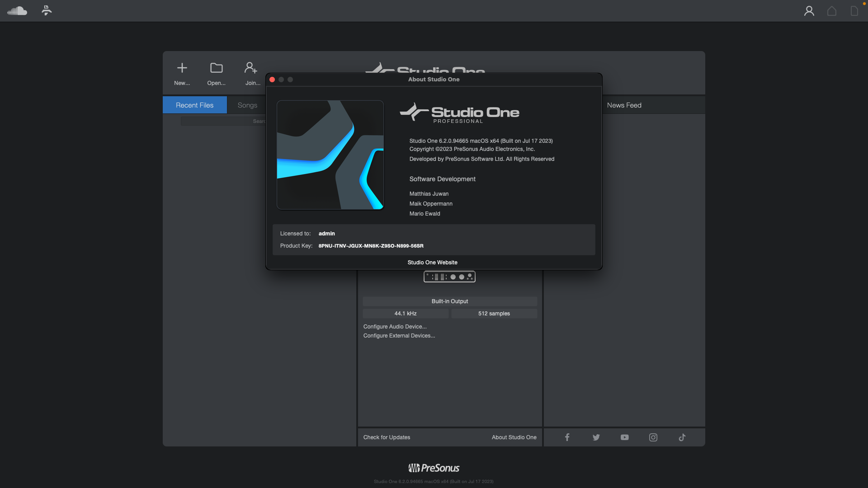Image resolution: width=868 pixels, height=488 pixels.
Task: Click the Built-in Output device field
Action: 450,301
